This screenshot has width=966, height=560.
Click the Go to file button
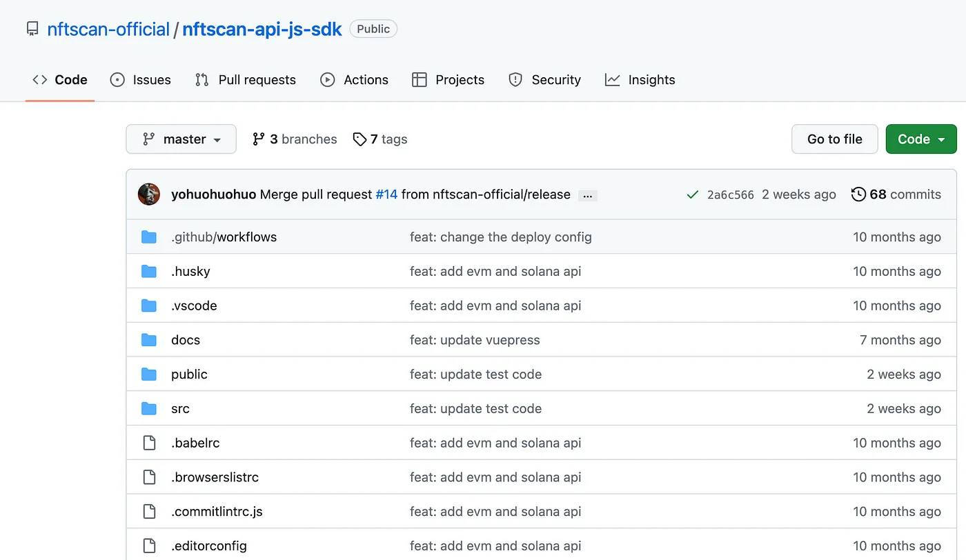[835, 139]
